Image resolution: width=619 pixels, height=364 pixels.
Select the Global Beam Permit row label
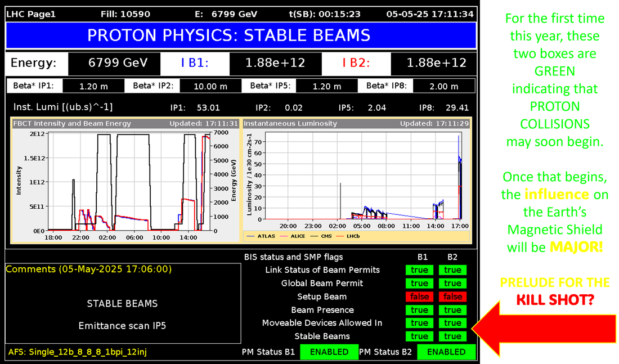click(322, 284)
